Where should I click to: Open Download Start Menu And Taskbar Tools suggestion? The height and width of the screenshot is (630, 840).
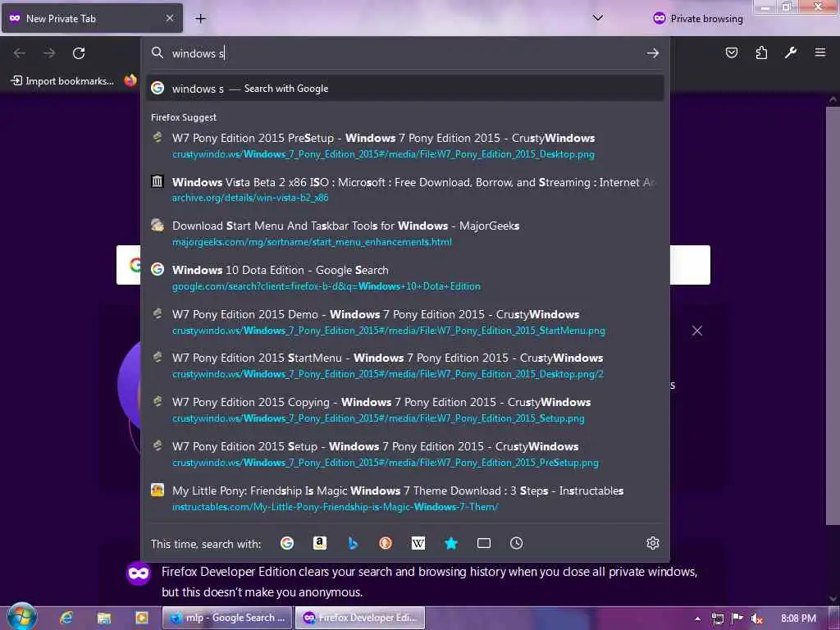coord(405,234)
